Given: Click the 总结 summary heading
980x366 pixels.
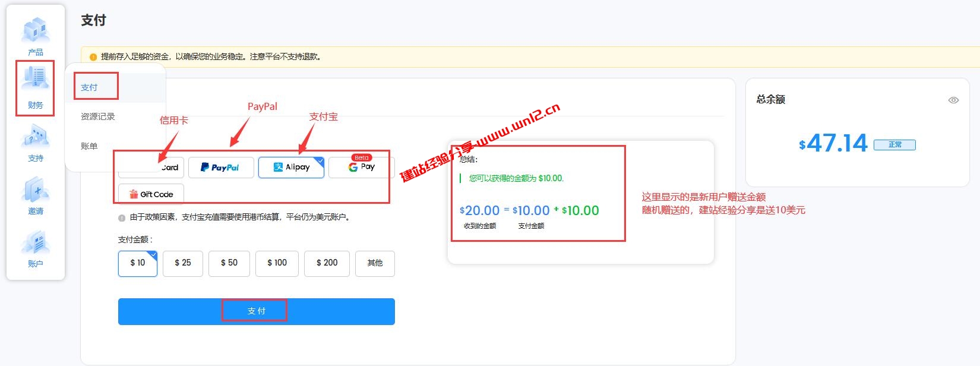Looking at the screenshot, I should 469,159.
